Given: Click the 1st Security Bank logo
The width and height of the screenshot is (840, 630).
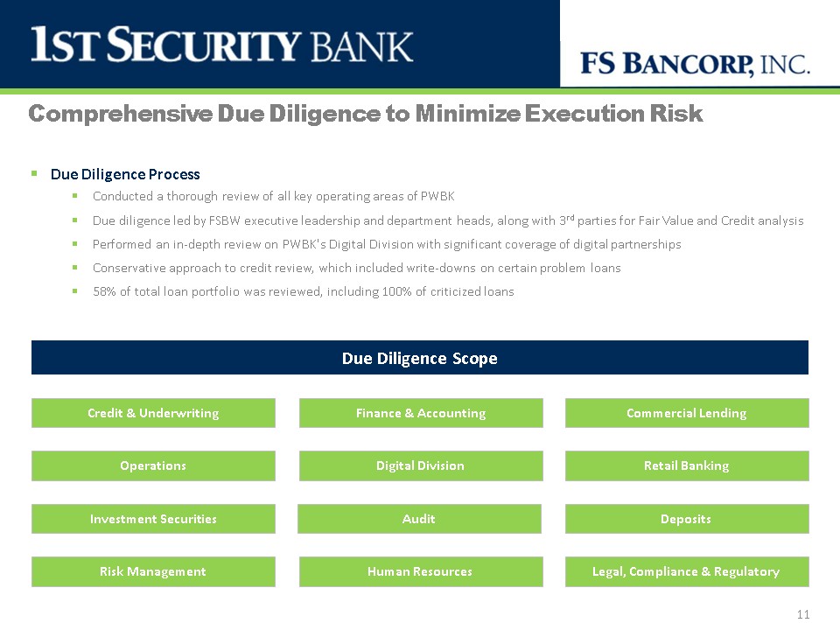Looking at the screenshot, I should (221, 45).
